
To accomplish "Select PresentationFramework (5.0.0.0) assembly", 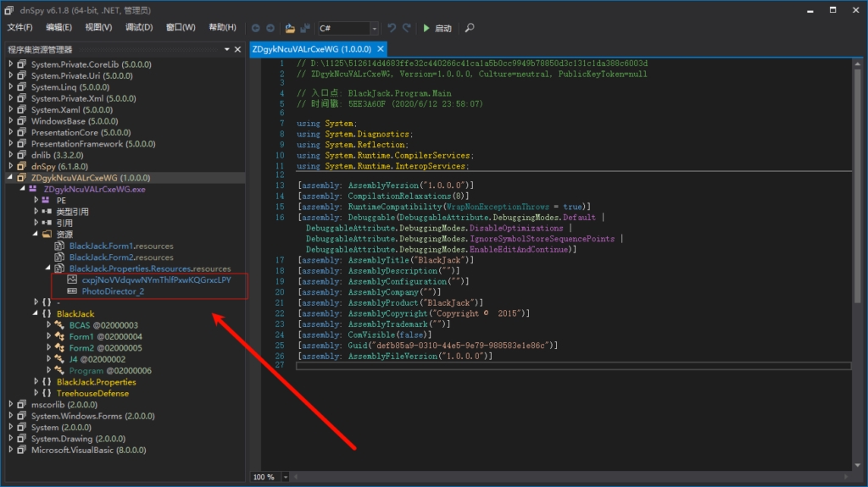I will click(93, 144).
